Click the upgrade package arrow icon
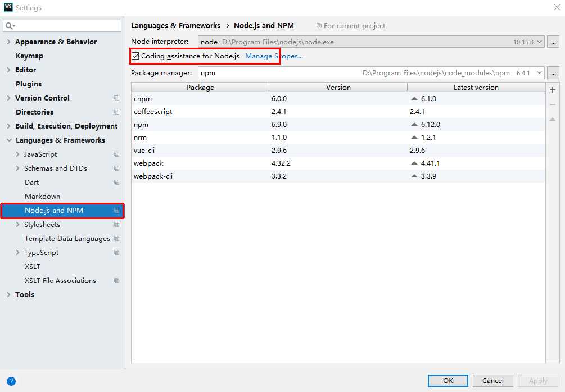565x392 pixels. 553,119
